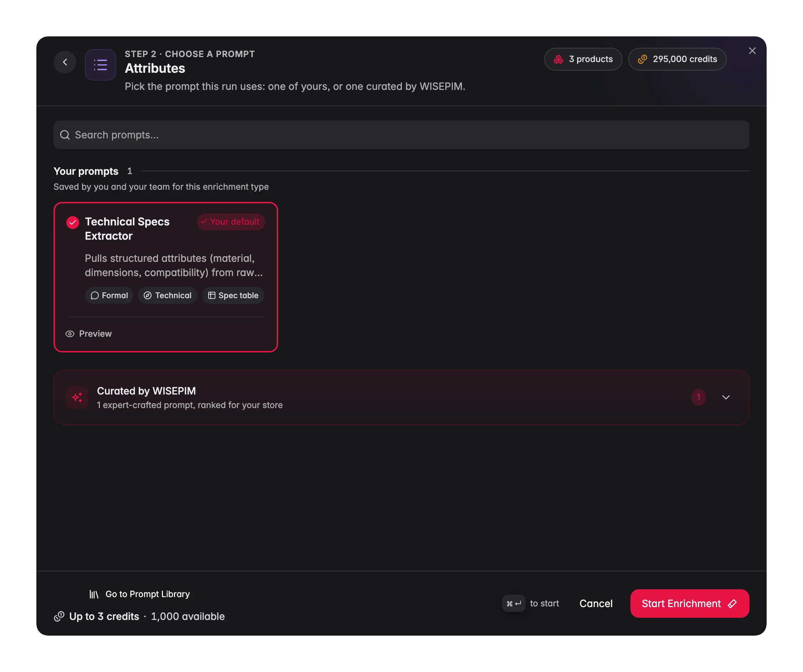Click the '1,000 available' credits text
Image resolution: width=803 pixels, height=672 pixels.
pos(188,617)
